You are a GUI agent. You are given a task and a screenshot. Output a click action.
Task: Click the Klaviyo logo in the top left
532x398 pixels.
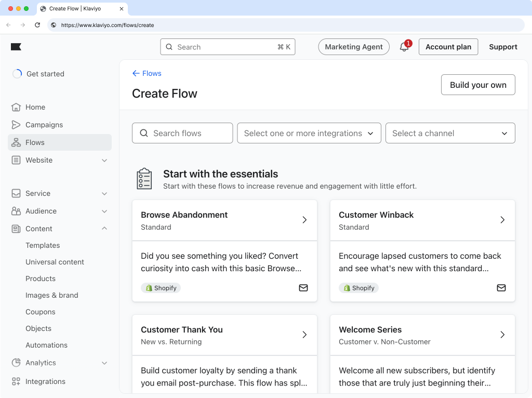click(16, 47)
